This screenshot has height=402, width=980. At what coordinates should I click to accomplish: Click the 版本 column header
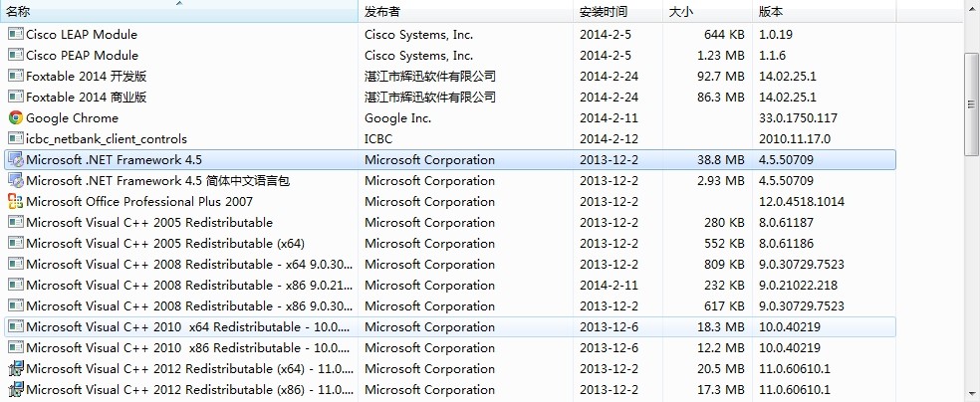(x=825, y=11)
